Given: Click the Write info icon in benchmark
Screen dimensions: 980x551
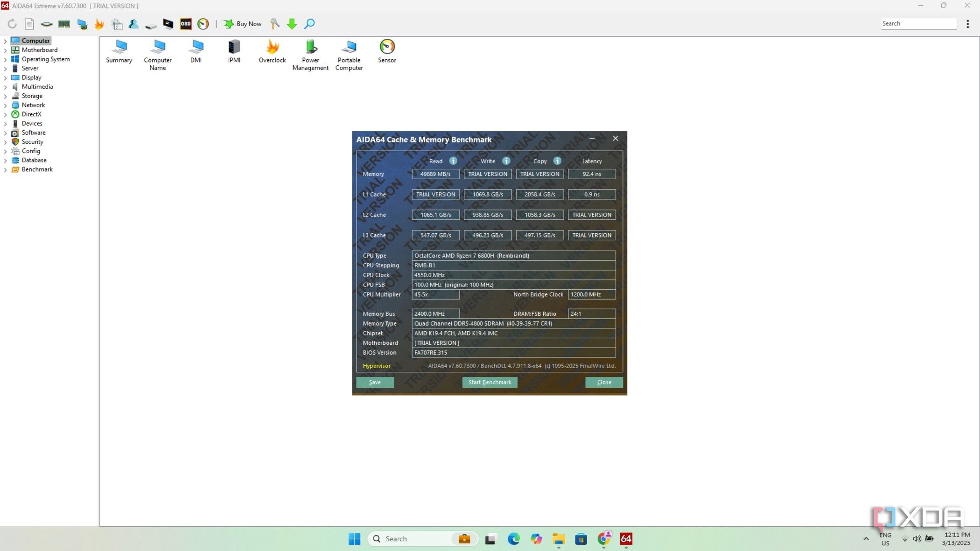Looking at the screenshot, I should (x=506, y=161).
